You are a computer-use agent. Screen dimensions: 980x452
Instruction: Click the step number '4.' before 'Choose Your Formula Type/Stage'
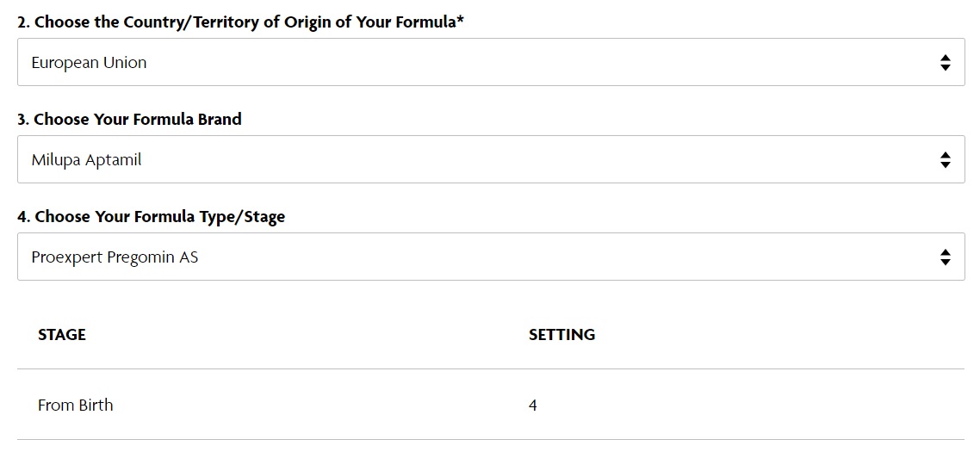click(x=24, y=217)
